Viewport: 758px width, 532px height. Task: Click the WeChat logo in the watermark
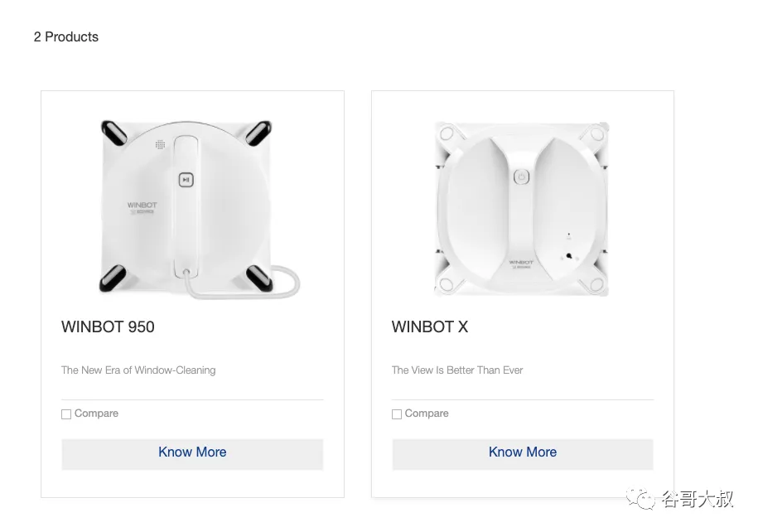(641, 499)
